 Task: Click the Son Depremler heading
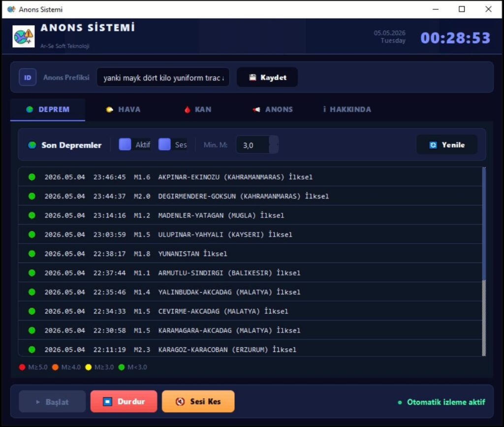71,145
